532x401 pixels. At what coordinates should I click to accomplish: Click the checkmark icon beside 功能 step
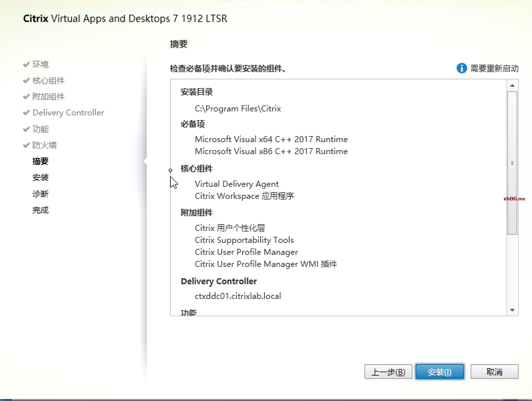click(26, 129)
